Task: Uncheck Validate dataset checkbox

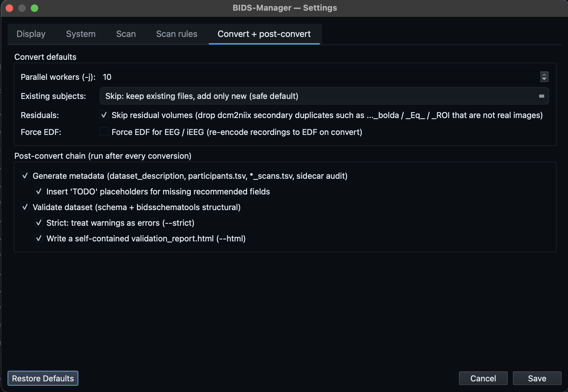Action: (x=25, y=207)
